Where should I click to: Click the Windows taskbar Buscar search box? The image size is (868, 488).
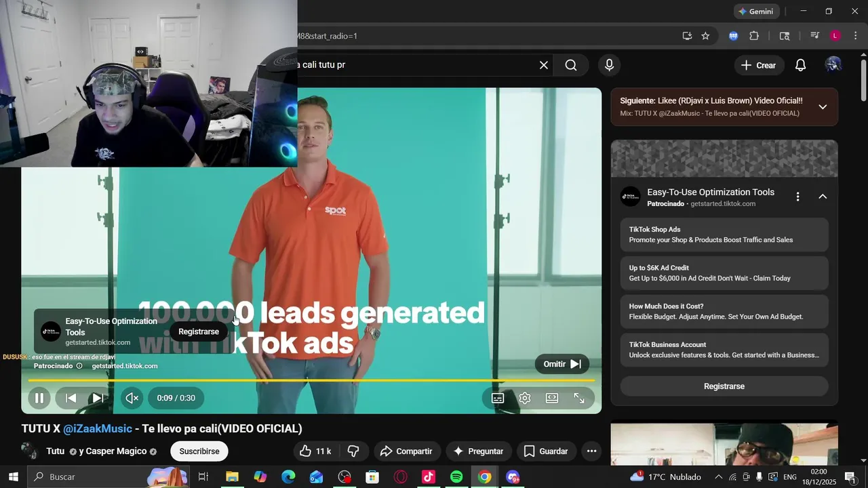point(108,477)
